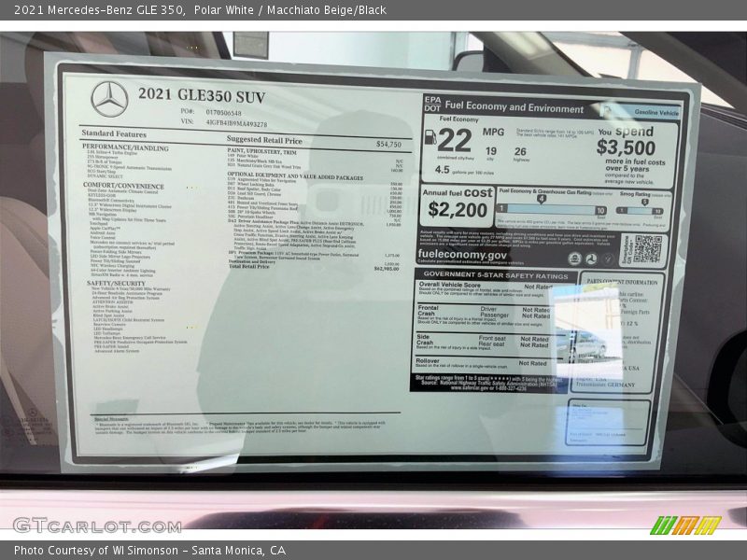Click 'Fuel Economy & Greenhouse Gas Rating' label
The height and width of the screenshot is (560, 747).
[545, 192]
